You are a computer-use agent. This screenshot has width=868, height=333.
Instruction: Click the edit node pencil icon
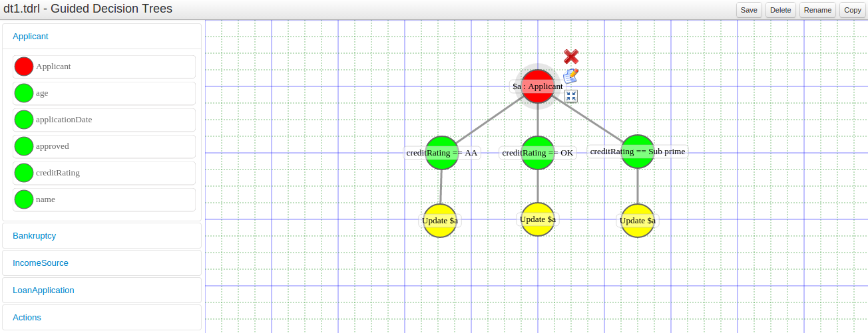pyautogui.click(x=570, y=76)
